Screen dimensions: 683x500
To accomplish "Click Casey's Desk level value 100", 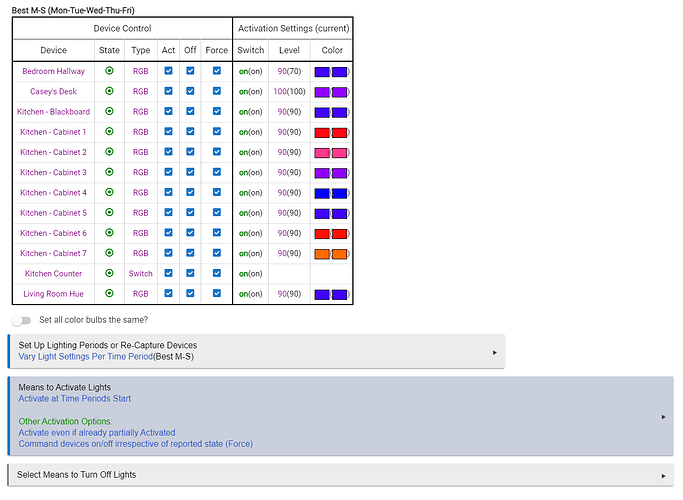I will pyautogui.click(x=280, y=91).
